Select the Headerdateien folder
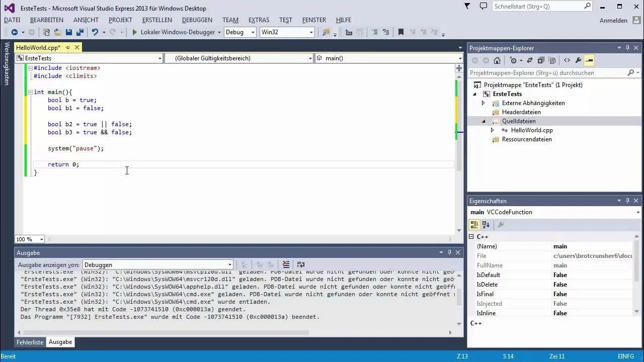 pos(521,112)
